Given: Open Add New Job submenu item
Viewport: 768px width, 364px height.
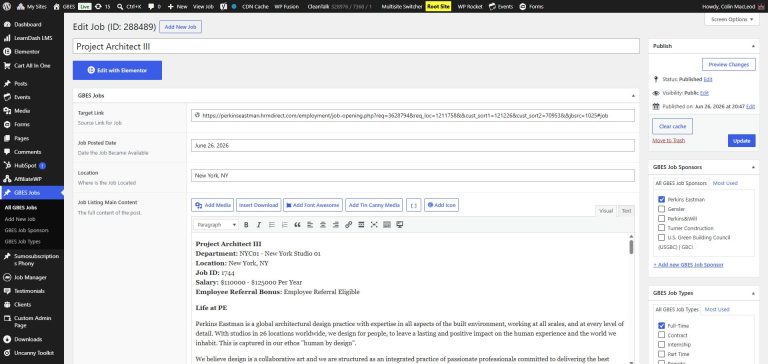Looking at the screenshot, I should click(20, 219).
